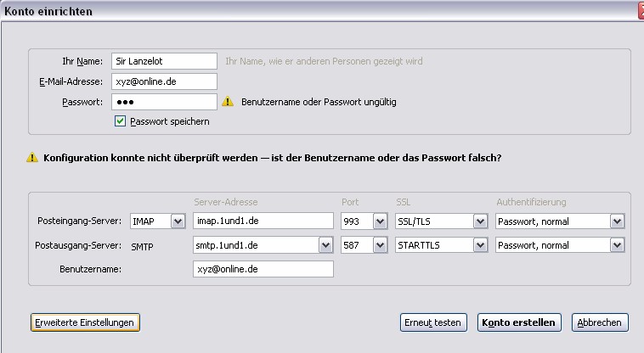Click the warning icon beside the password field

click(x=228, y=103)
